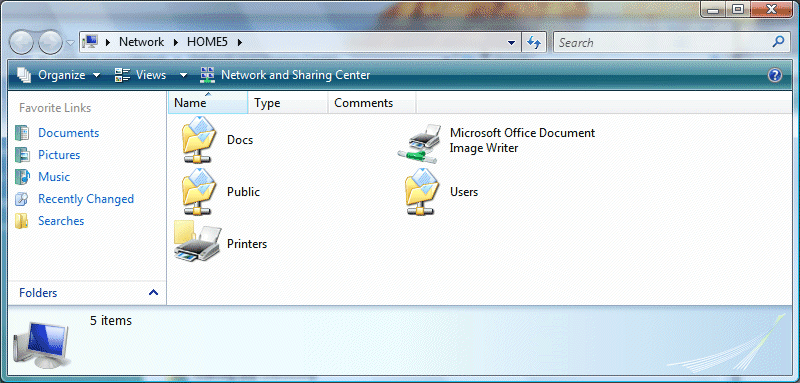Sort by the Comments column header

click(x=372, y=103)
